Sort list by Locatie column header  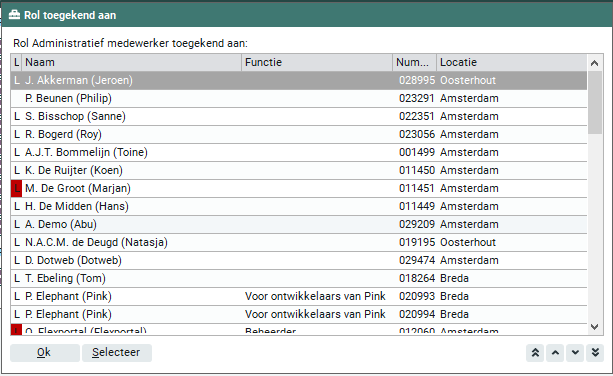click(511, 63)
